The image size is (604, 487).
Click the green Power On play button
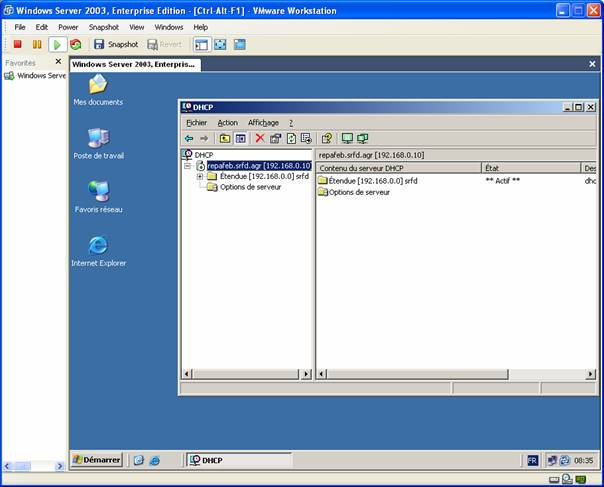(x=57, y=45)
